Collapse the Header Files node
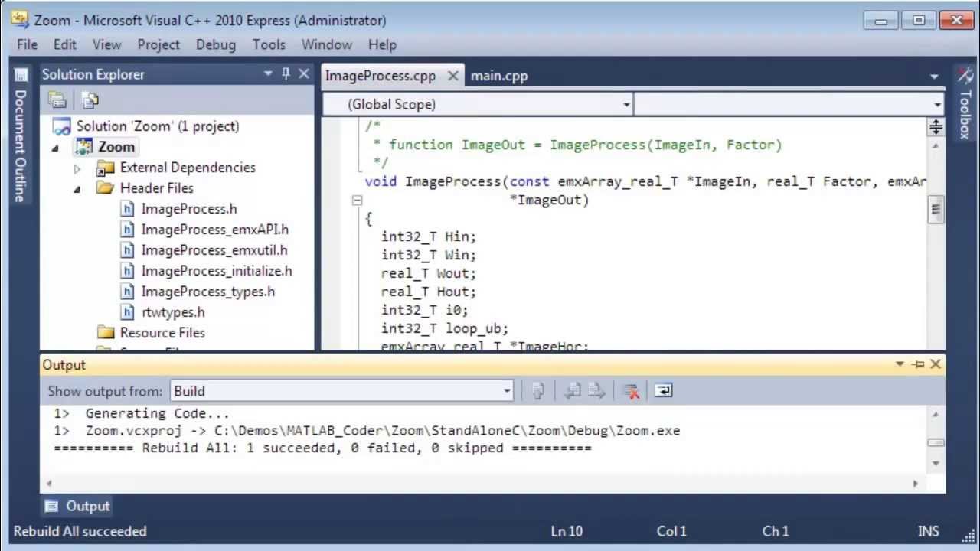980x551 pixels. pyautogui.click(x=77, y=189)
